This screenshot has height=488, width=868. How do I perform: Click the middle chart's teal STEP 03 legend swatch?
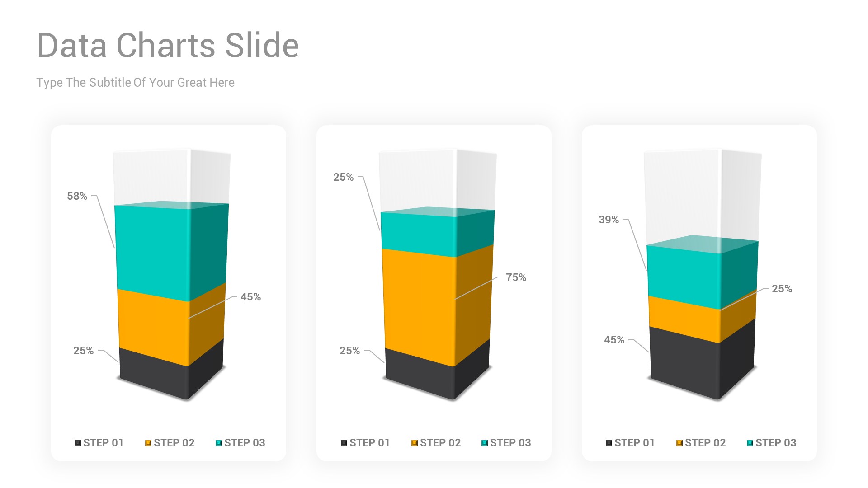pos(485,443)
